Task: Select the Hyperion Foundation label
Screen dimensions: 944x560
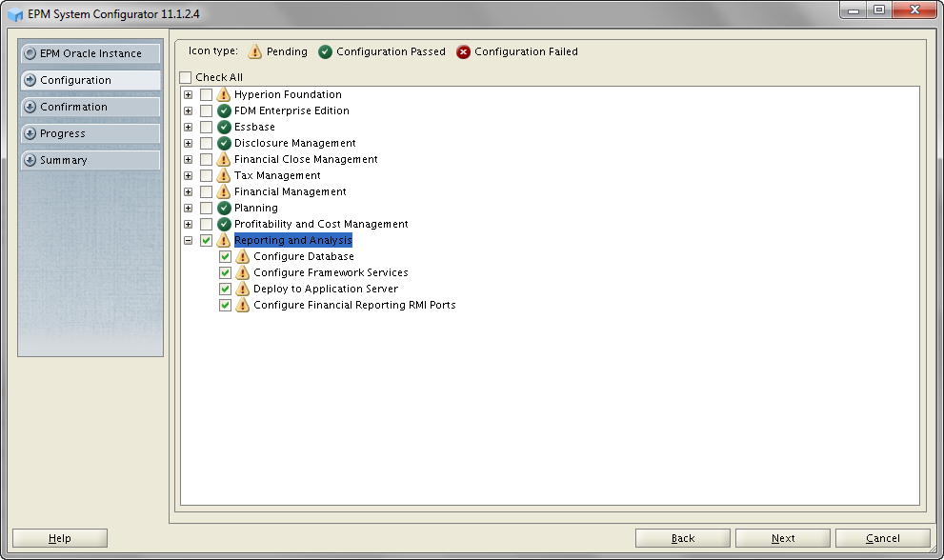Action: [288, 94]
